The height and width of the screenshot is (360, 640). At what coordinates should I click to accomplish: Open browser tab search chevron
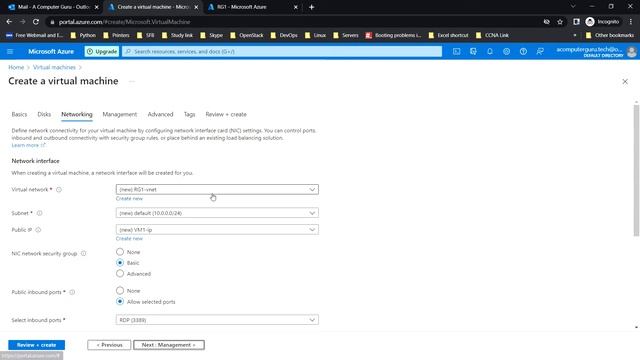[573, 7]
